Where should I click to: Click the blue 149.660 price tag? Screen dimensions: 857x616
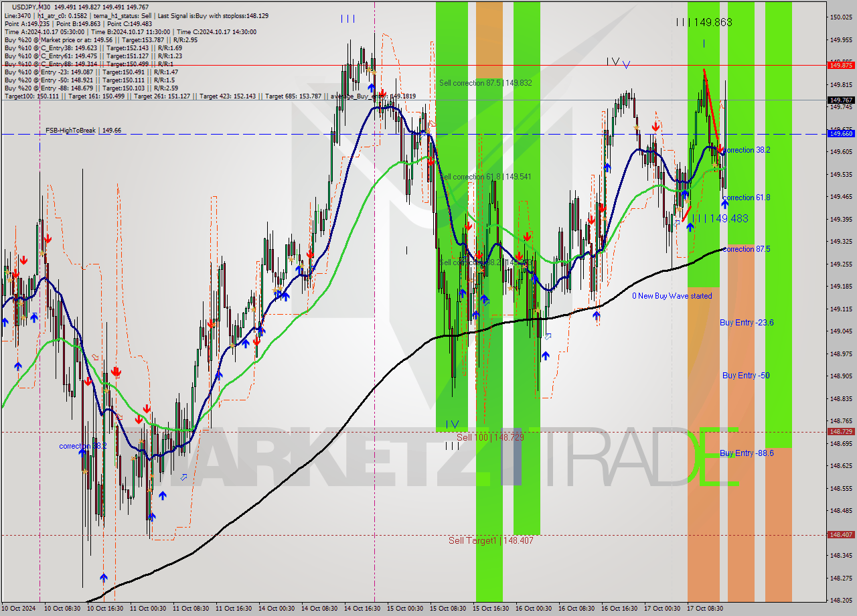click(841, 133)
